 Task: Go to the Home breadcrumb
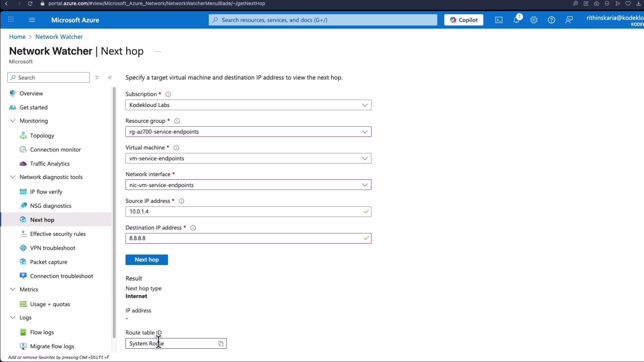click(x=17, y=37)
